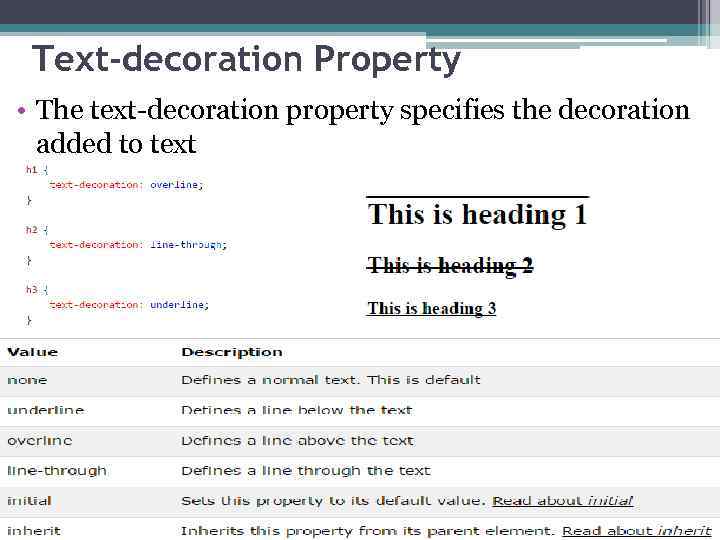Click 'Sets this property to its default value.'
This screenshot has height=540, width=720.
coord(333,501)
